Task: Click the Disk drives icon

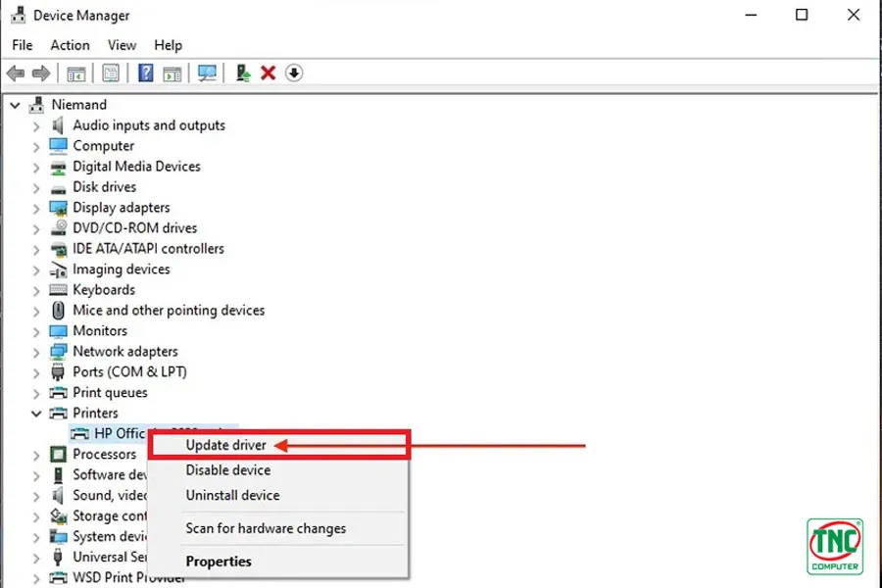Action: [x=59, y=189]
